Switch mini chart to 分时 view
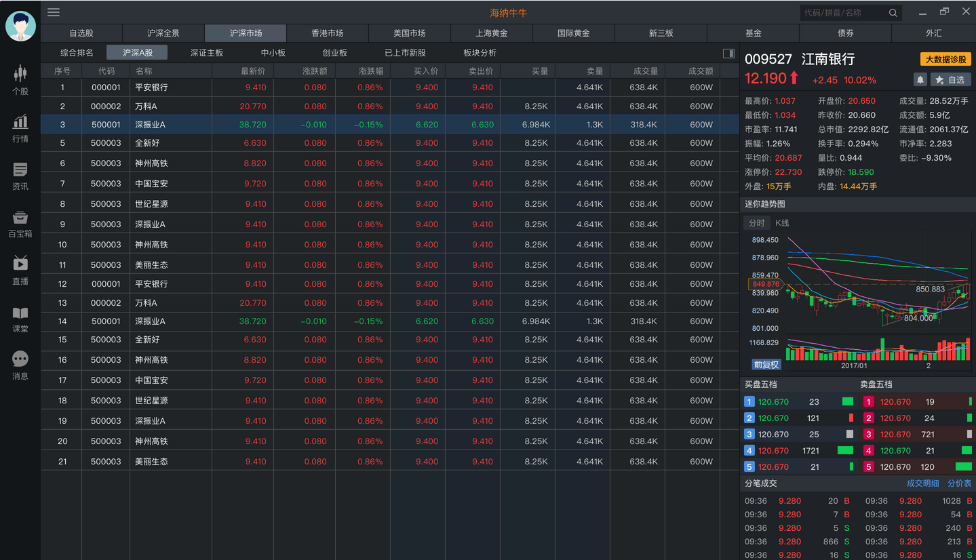 pyautogui.click(x=756, y=223)
